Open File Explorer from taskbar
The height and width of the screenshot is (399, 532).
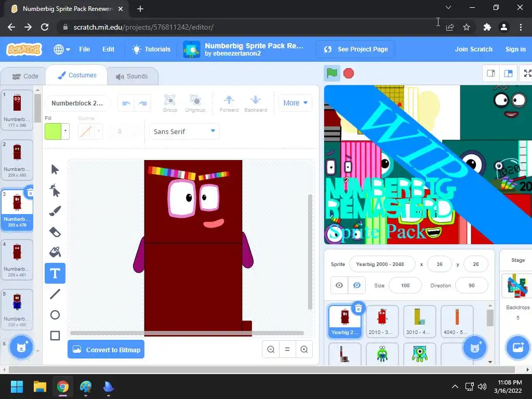39,387
